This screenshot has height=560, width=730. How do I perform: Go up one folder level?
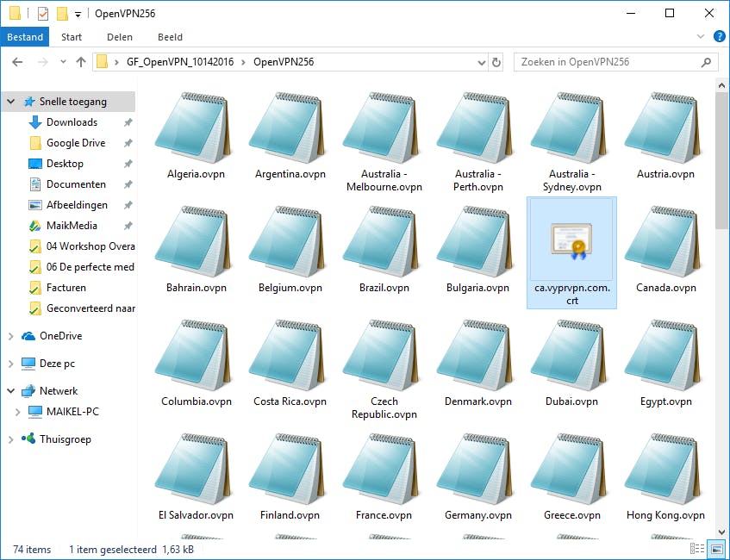click(x=81, y=62)
